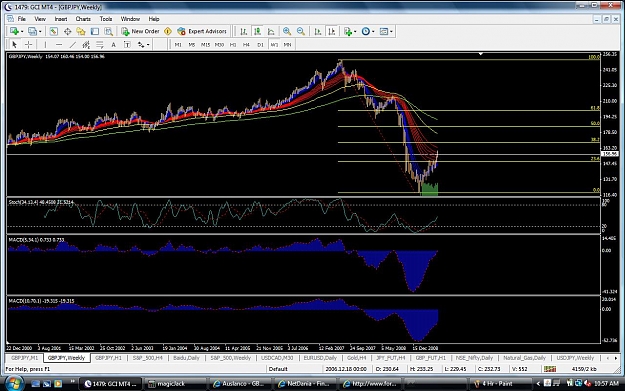Open the Navigator panel star-folder icon
Viewport: 625px width, 391px height.
pos(81,31)
